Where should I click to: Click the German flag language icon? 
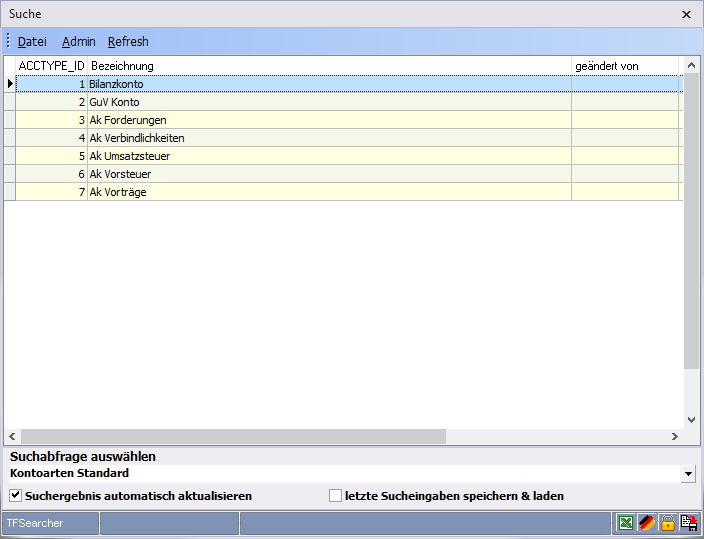[x=647, y=523]
